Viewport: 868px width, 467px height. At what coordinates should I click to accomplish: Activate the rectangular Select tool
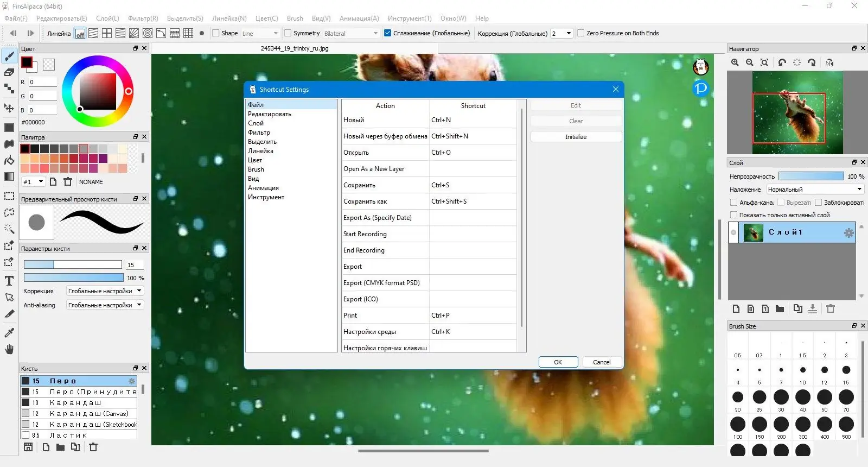pos(9,196)
